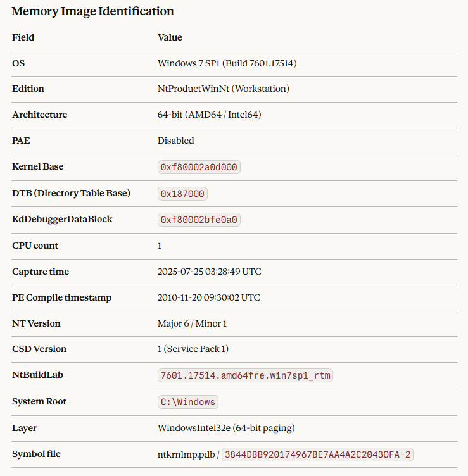Click the Field column header
This screenshot has height=476, width=468.
pos(23,37)
